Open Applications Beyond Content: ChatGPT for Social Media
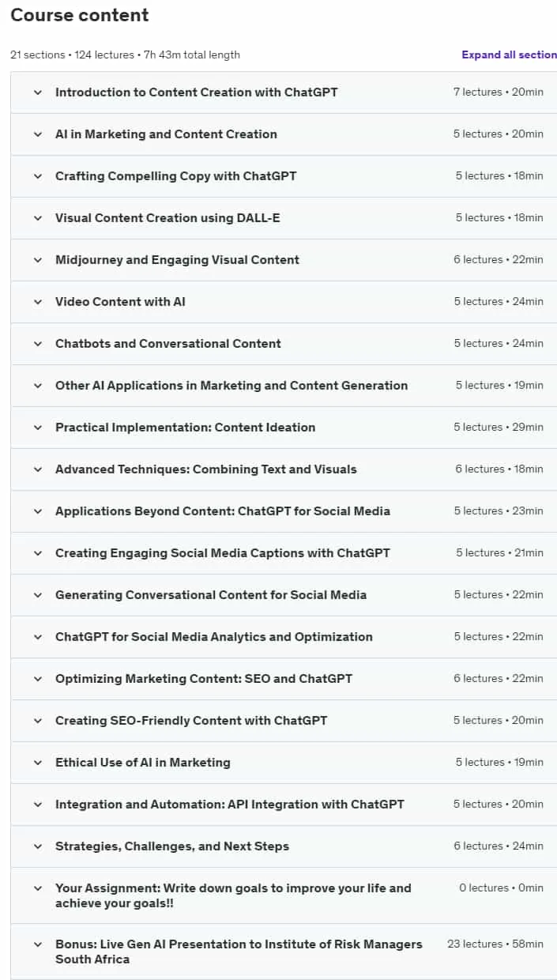Screen dimensions: 557x980 [x=223, y=511]
